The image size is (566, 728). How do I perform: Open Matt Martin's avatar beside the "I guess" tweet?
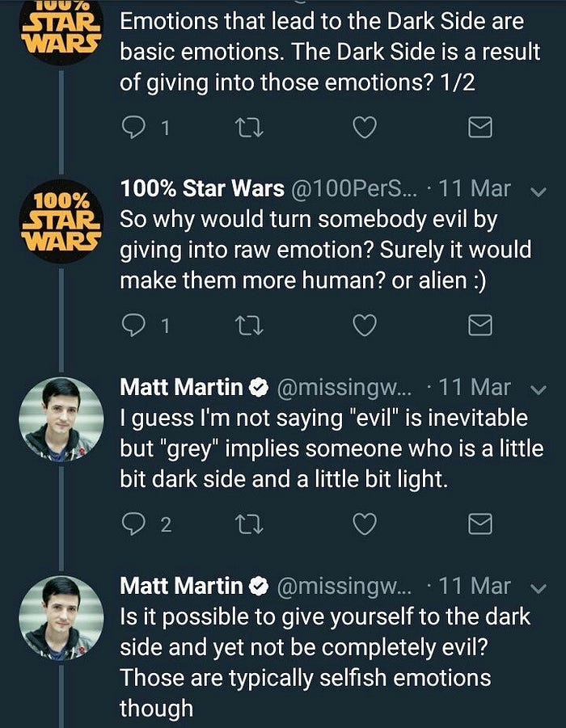[x=61, y=419]
